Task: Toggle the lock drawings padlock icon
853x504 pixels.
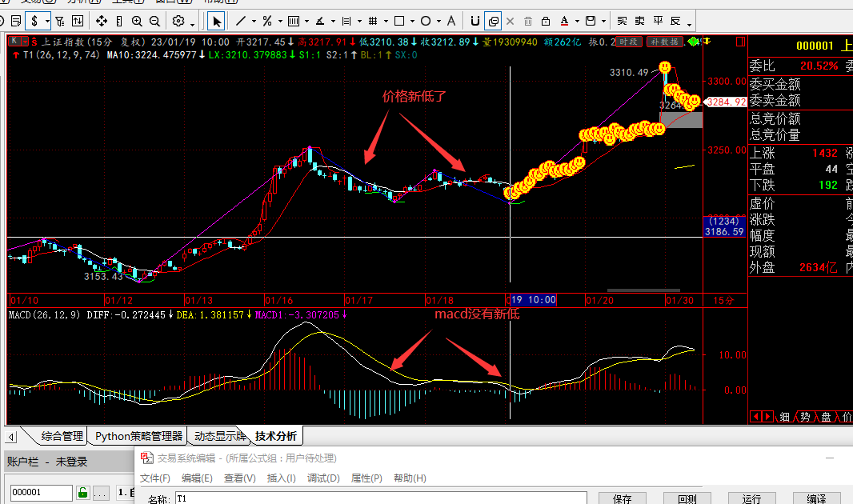Action: 546,22
